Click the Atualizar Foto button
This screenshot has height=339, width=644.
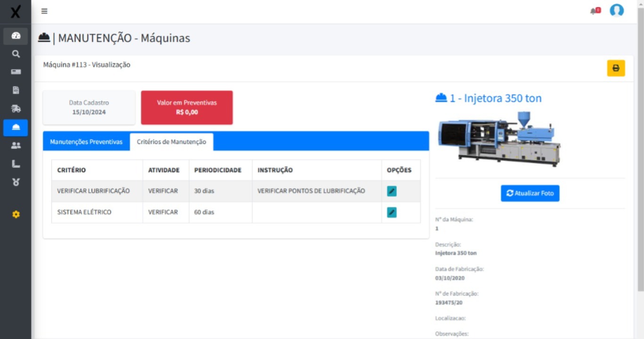coord(530,193)
